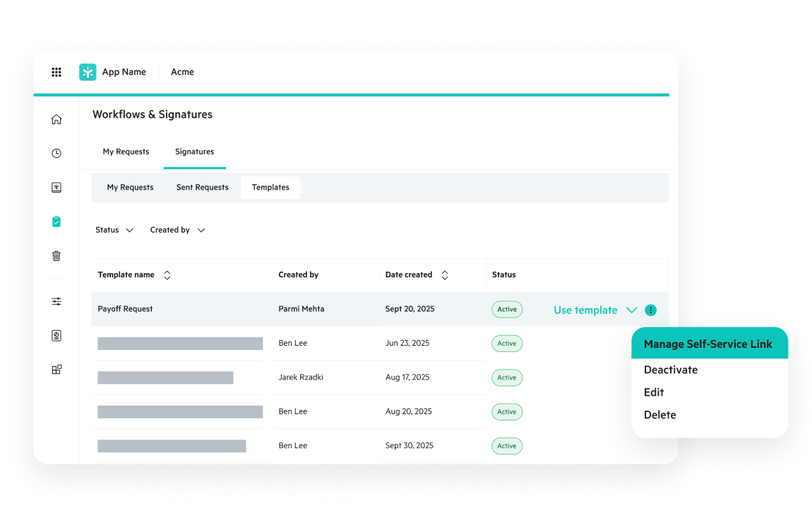Viewport: 812px width, 508px height.
Task: Click the Payoff Request template name
Action: pos(125,309)
